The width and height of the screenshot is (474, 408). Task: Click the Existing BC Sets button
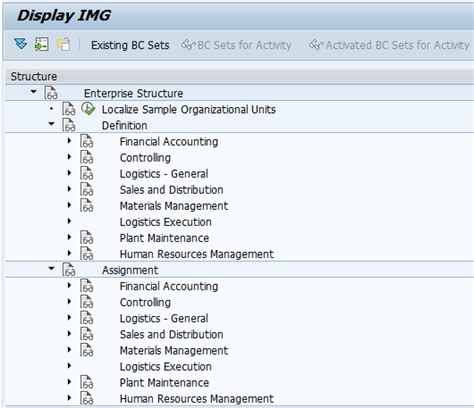130,45
